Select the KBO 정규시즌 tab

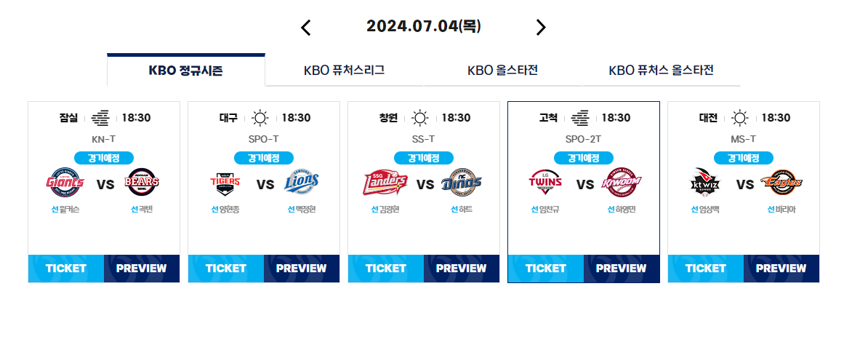click(x=186, y=71)
